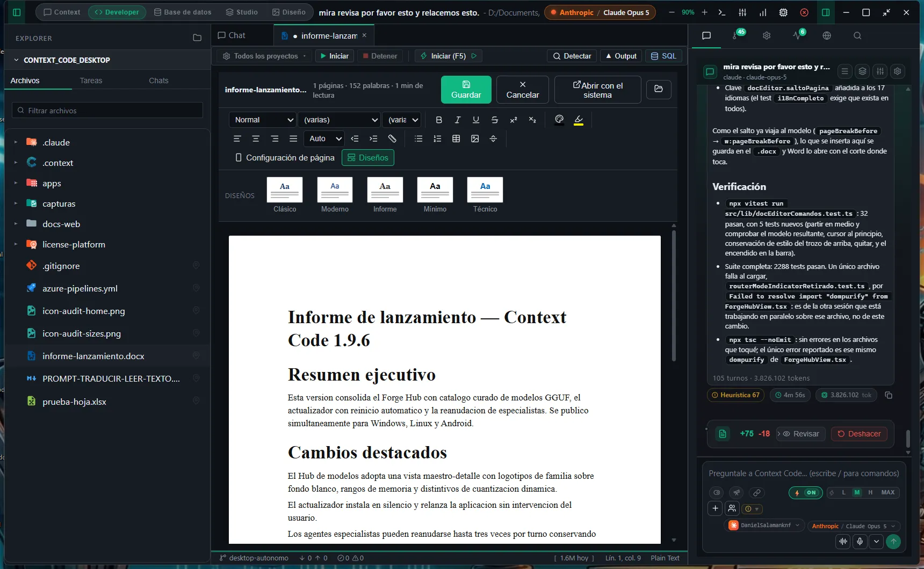
Task: Click the Deshacer button
Action: point(859,434)
